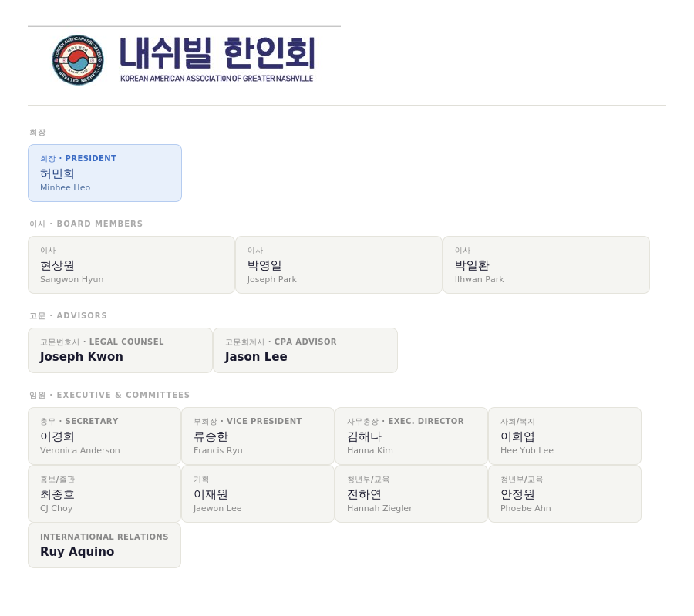
Task: Open the Hee Yub Lee card
Action: click(x=564, y=436)
